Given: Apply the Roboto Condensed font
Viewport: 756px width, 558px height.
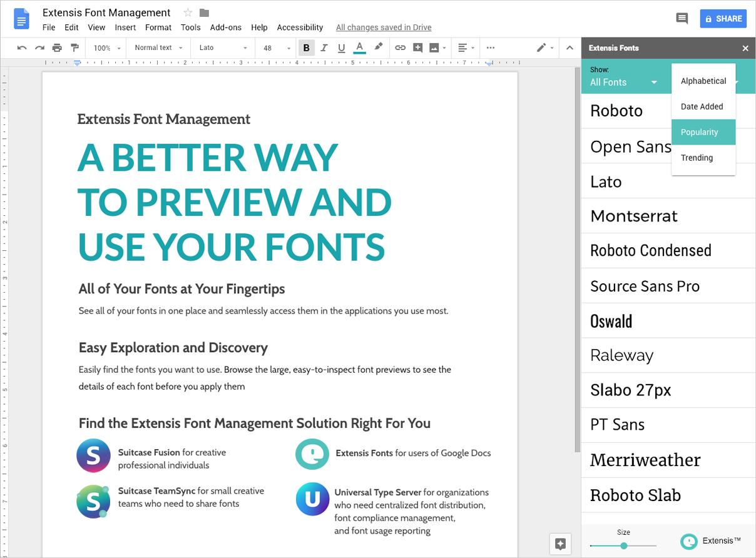Looking at the screenshot, I should 668,251.
